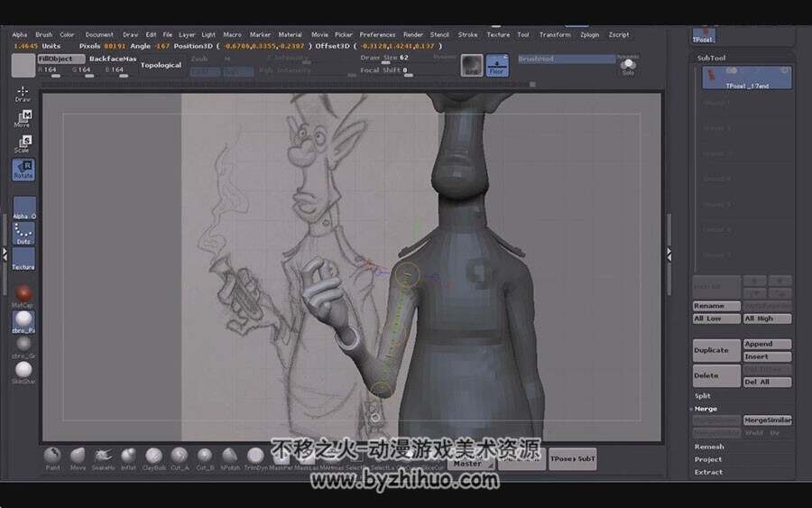Screen dimensions: 812x508
Task: Expand the Project section
Action: [708, 459]
